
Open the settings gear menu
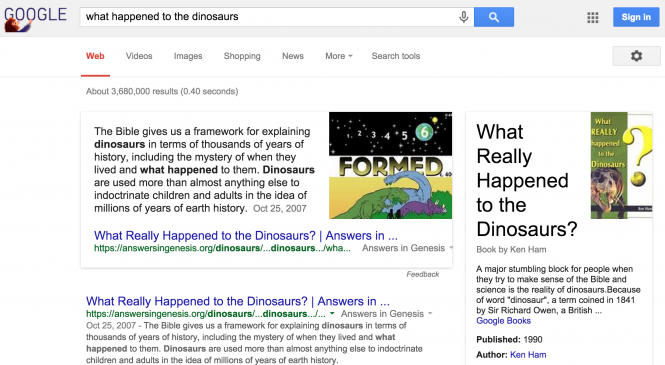pos(636,56)
